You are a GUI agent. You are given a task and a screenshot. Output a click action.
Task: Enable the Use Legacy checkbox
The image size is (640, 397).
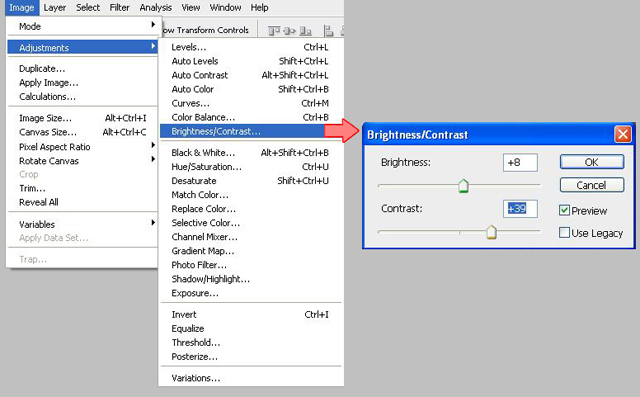(x=564, y=233)
